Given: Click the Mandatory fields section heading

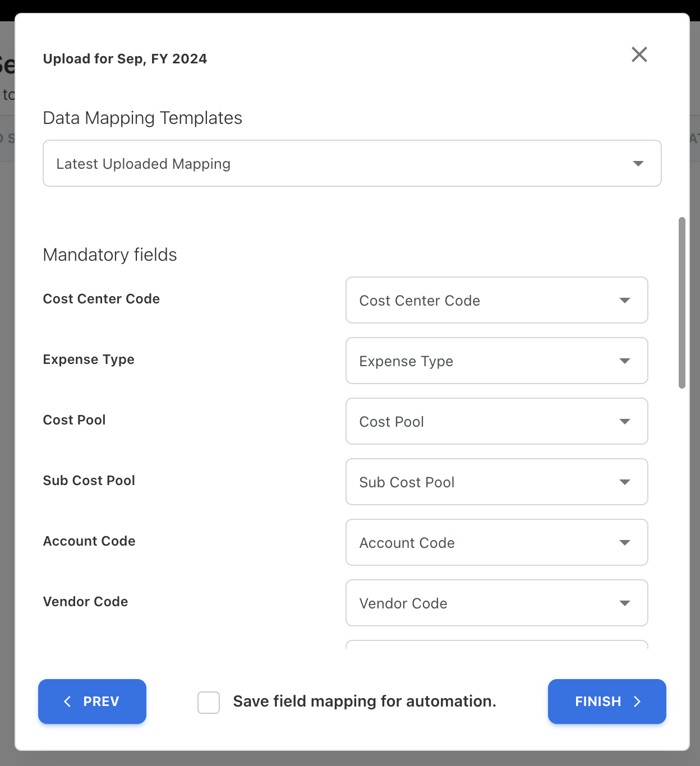Looking at the screenshot, I should coord(110,255).
